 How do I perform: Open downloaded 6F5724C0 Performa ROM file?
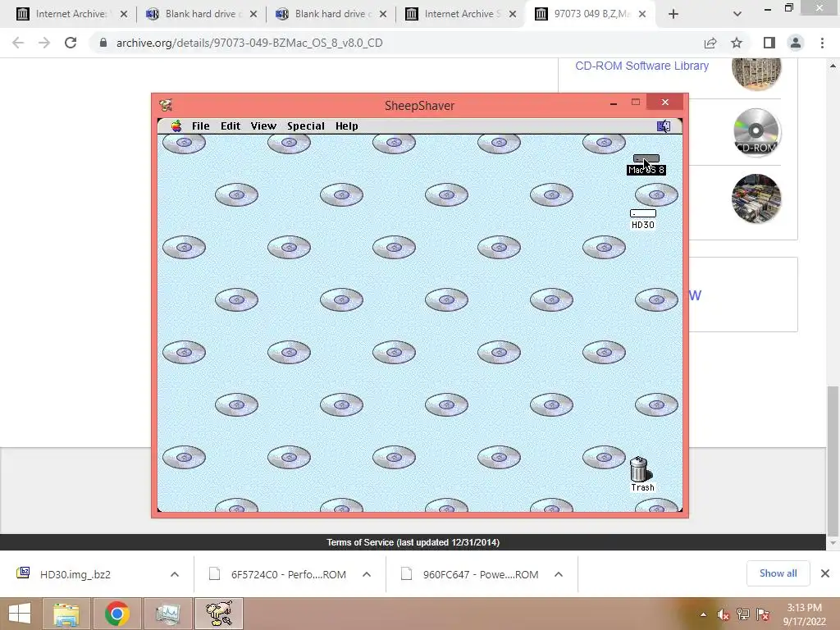(x=288, y=574)
